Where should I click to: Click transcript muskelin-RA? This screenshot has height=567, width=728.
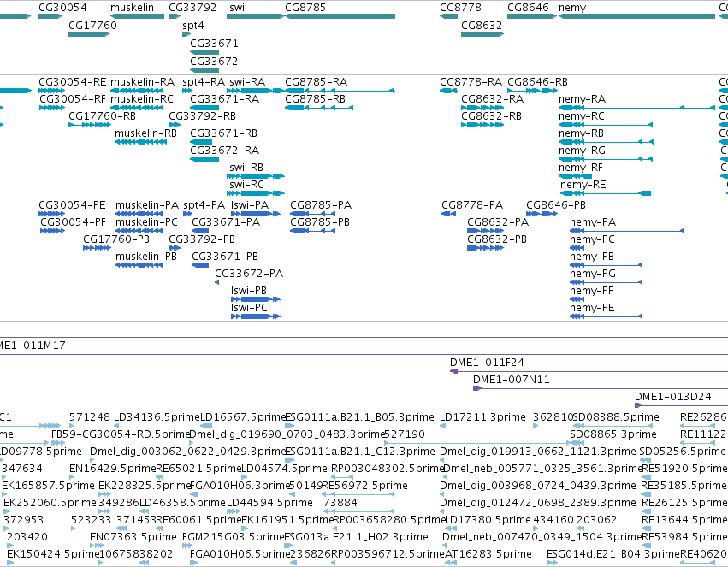[x=138, y=91]
